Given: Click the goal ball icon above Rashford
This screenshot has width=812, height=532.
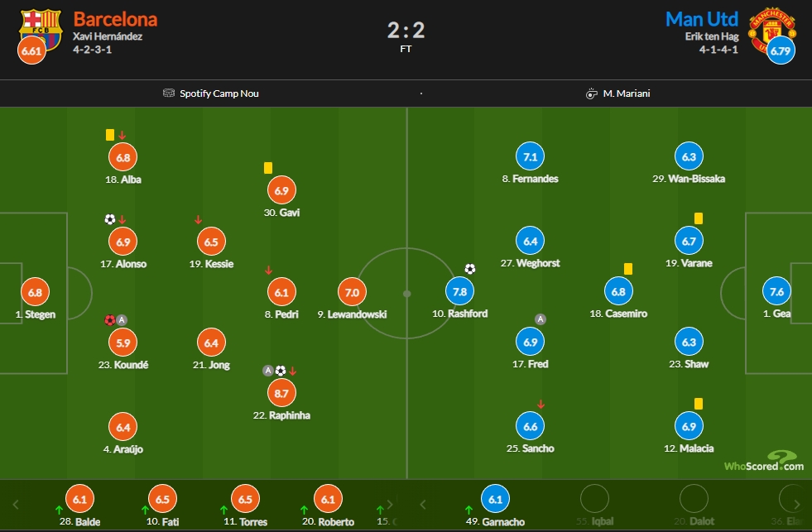Looking at the screenshot, I should [x=469, y=269].
